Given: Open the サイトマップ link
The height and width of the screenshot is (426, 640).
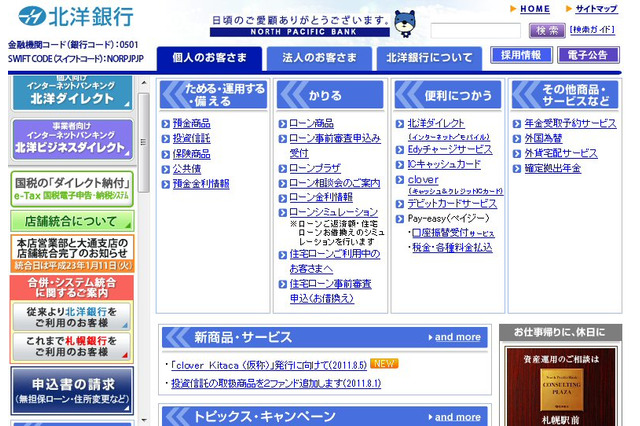Looking at the screenshot, I should [596, 9].
